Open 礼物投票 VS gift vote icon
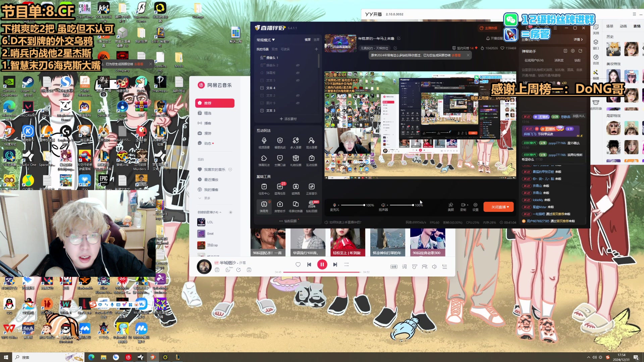644x362 pixels. click(296, 160)
